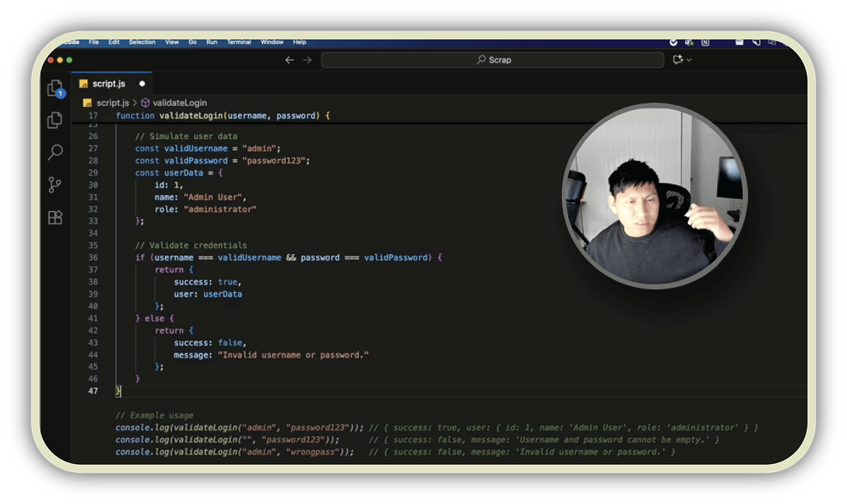Viewport: 847px width, 504px height.
Task: Click the Scrap search command box
Action: tap(492, 60)
